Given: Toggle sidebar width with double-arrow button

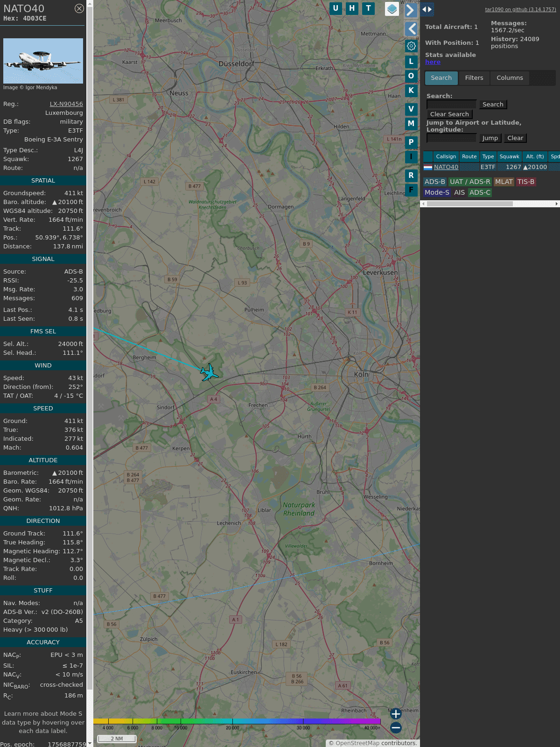Looking at the screenshot, I should [x=427, y=9].
